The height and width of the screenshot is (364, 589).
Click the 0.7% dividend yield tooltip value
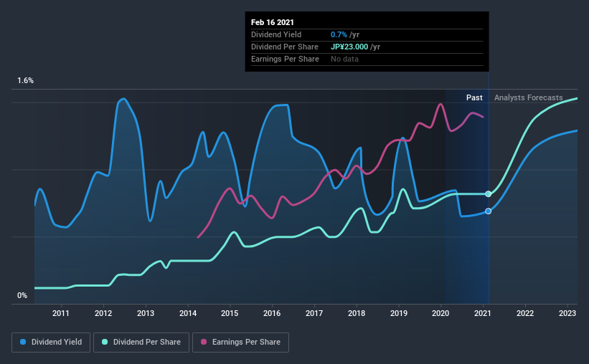(339, 34)
